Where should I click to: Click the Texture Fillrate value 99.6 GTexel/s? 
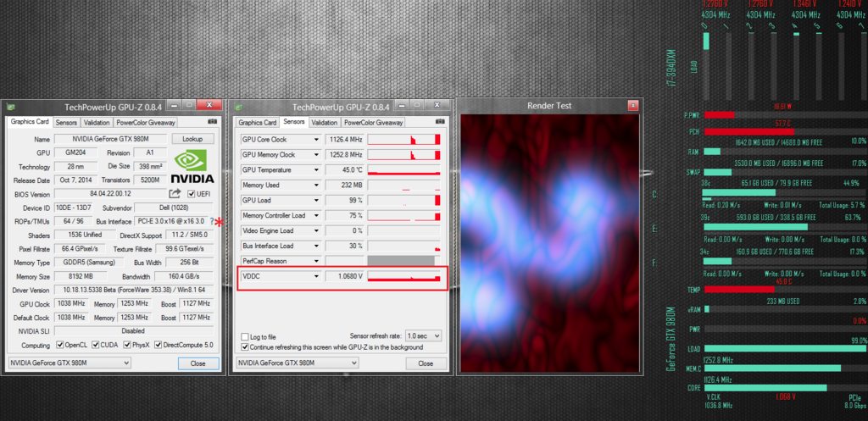[184, 249]
